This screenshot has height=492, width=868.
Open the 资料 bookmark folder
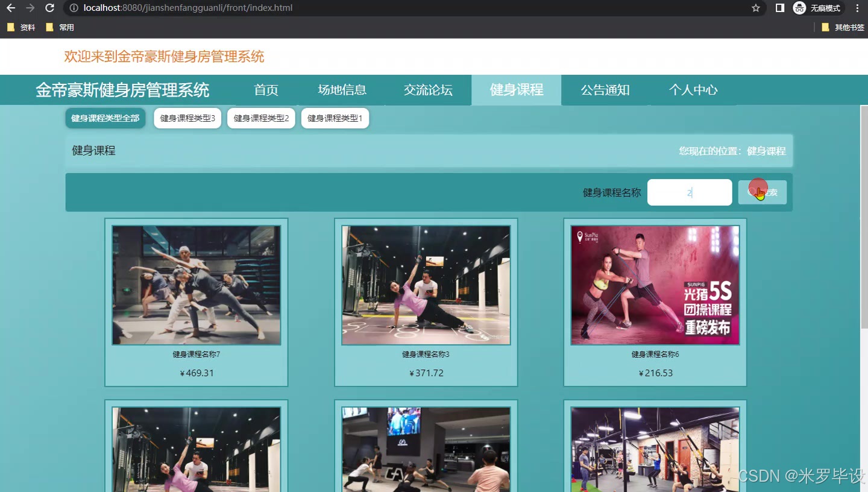21,28
